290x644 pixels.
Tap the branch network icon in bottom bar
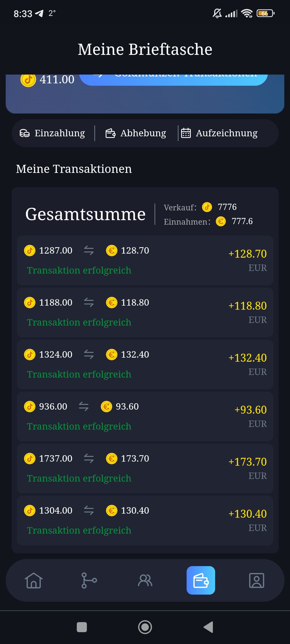[89, 580]
